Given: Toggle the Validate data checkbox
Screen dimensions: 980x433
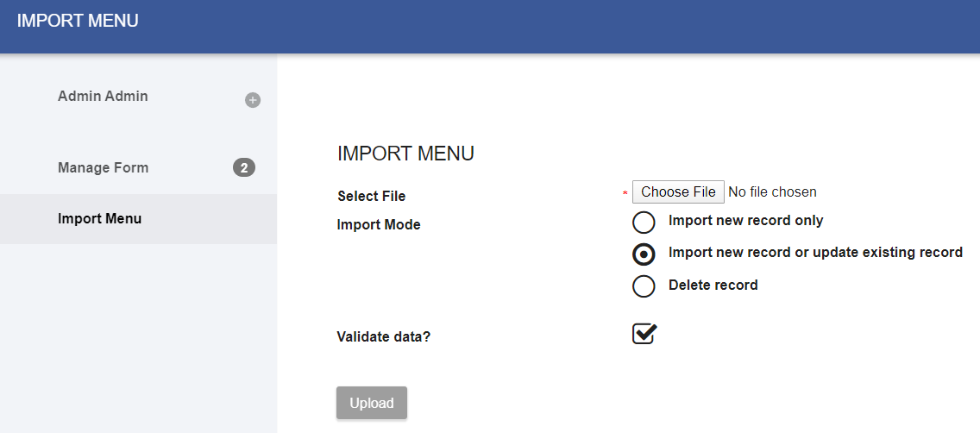Looking at the screenshot, I should (x=644, y=334).
